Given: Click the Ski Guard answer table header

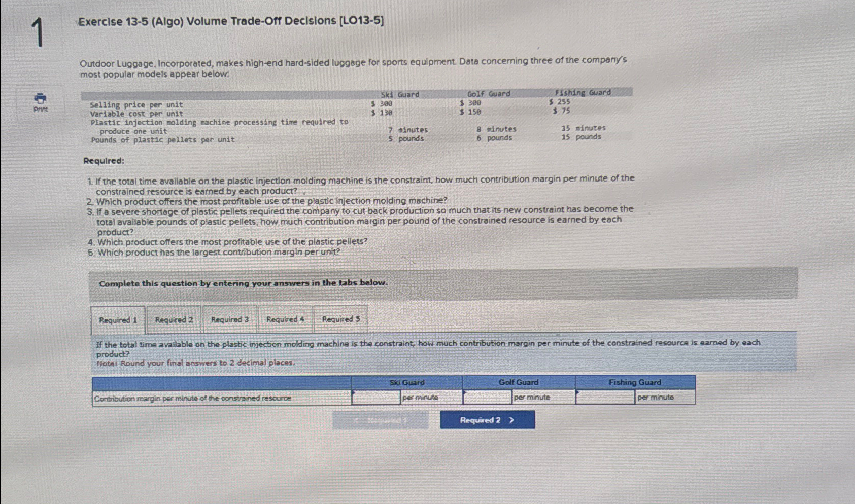Looking at the screenshot, I should (407, 382).
